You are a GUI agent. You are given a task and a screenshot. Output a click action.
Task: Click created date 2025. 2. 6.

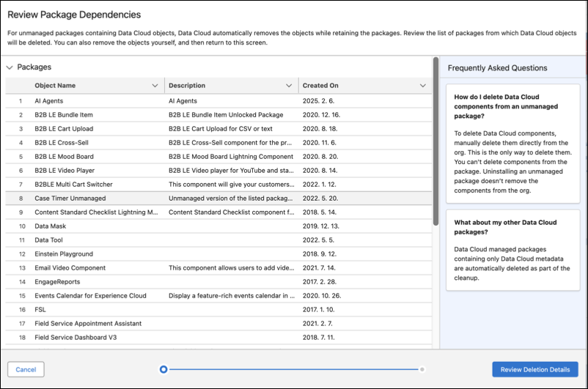pos(318,101)
